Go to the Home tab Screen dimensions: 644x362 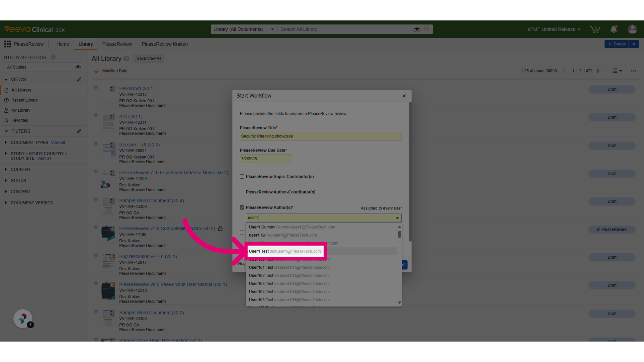(x=63, y=44)
